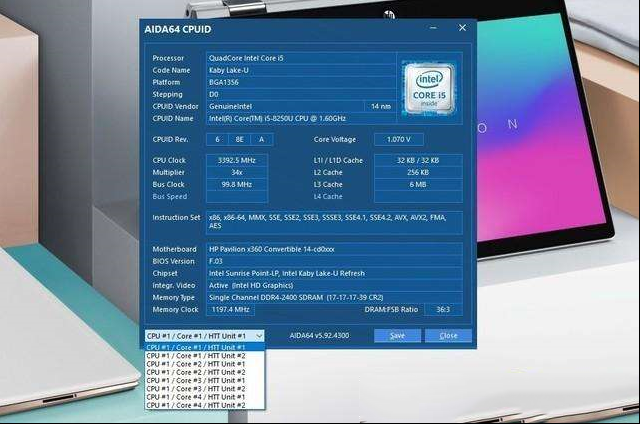The height and width of the screenshot is (424, 640).
Task: Click the Core Voltage value 1.070 V
Action: 399,140
